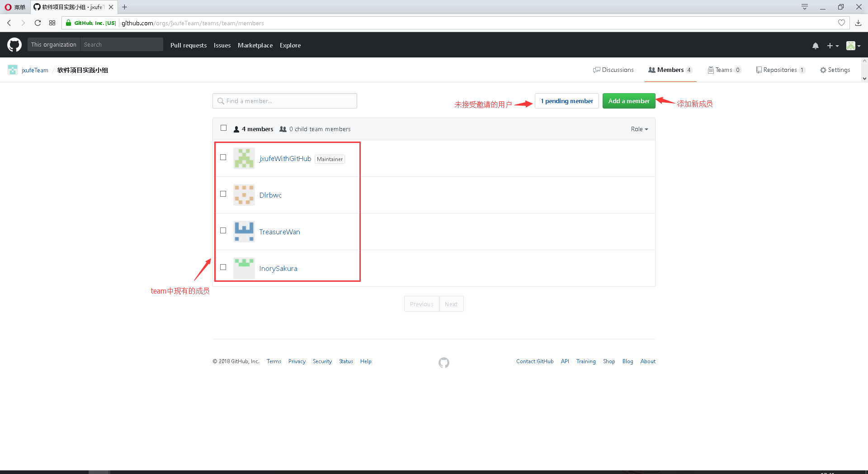Click the Add a member button
The height and width of the screenshot is (474, 868).
(x=629, y=101)
